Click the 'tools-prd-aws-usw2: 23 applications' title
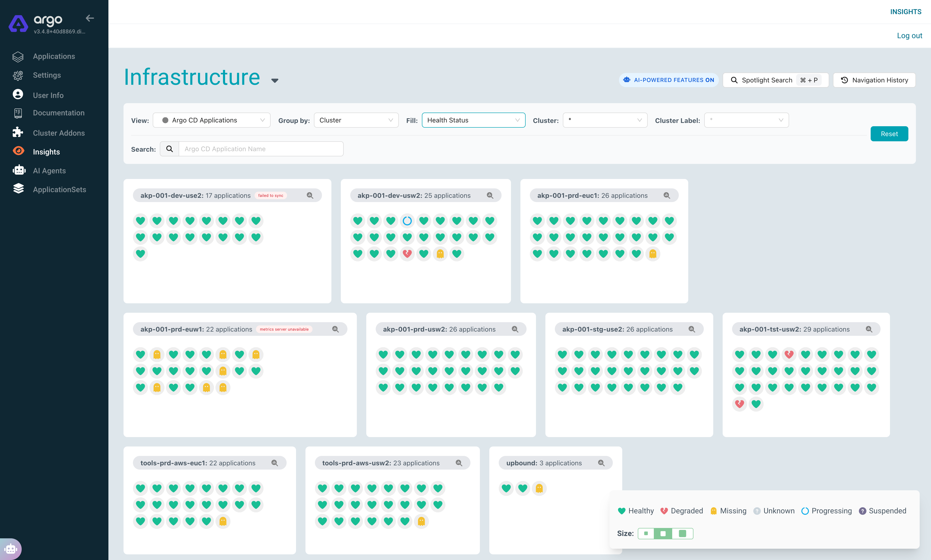931x560 pixels. click(x=381, y=463)
